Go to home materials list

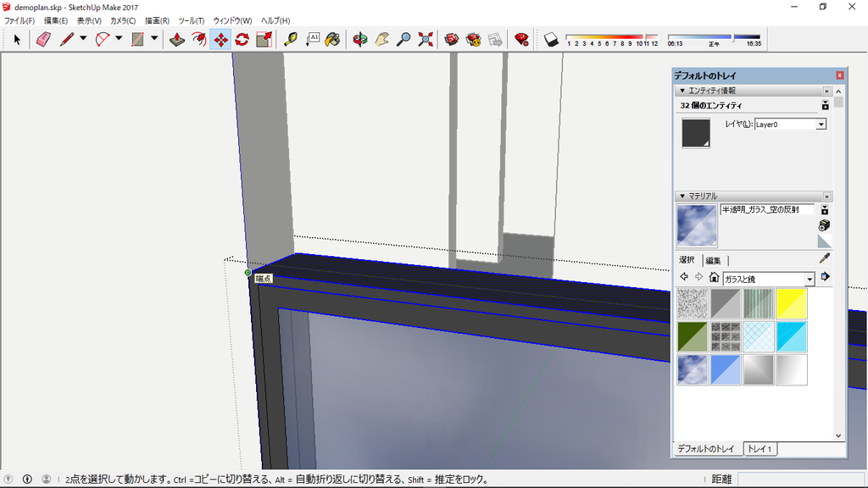pos(714,277)
